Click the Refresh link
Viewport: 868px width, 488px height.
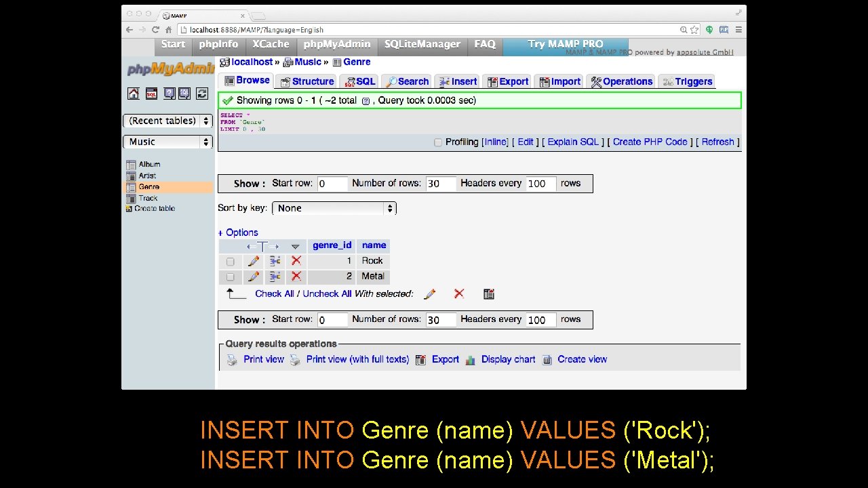point(717,142)
